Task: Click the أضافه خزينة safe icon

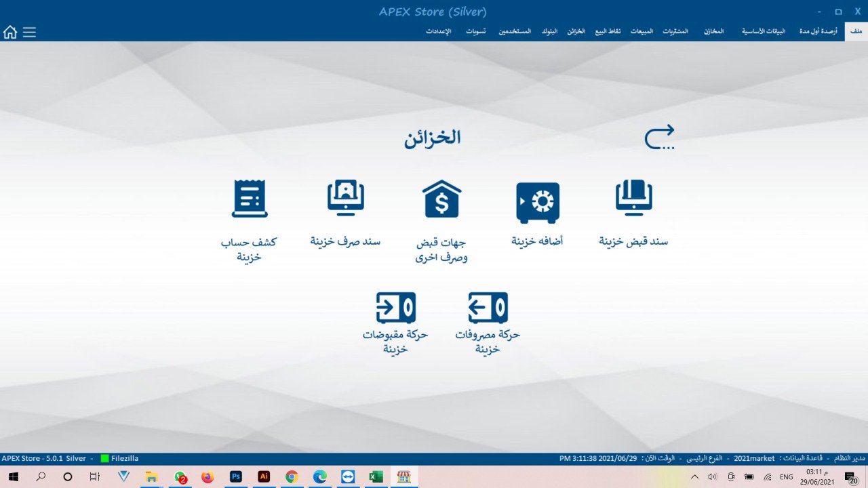Action: [x=537, y=202]
